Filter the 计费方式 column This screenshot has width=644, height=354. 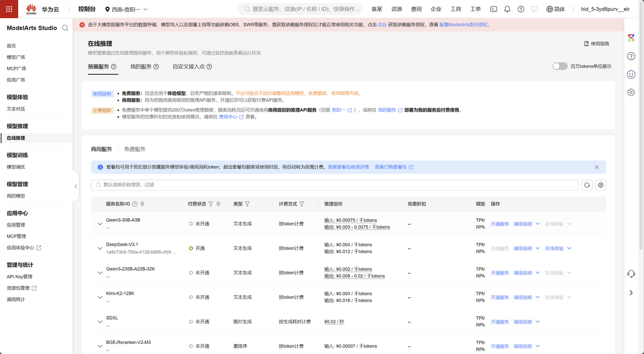(301, 204)
